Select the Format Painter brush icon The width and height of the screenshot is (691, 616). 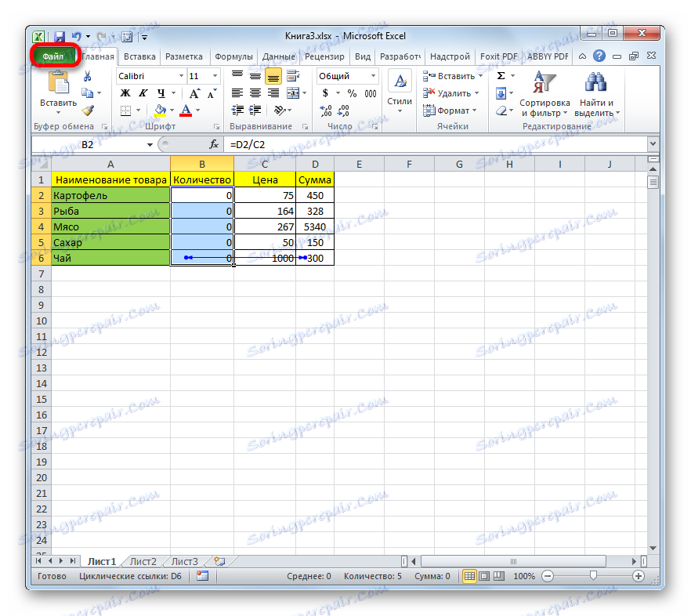(88, 111)
